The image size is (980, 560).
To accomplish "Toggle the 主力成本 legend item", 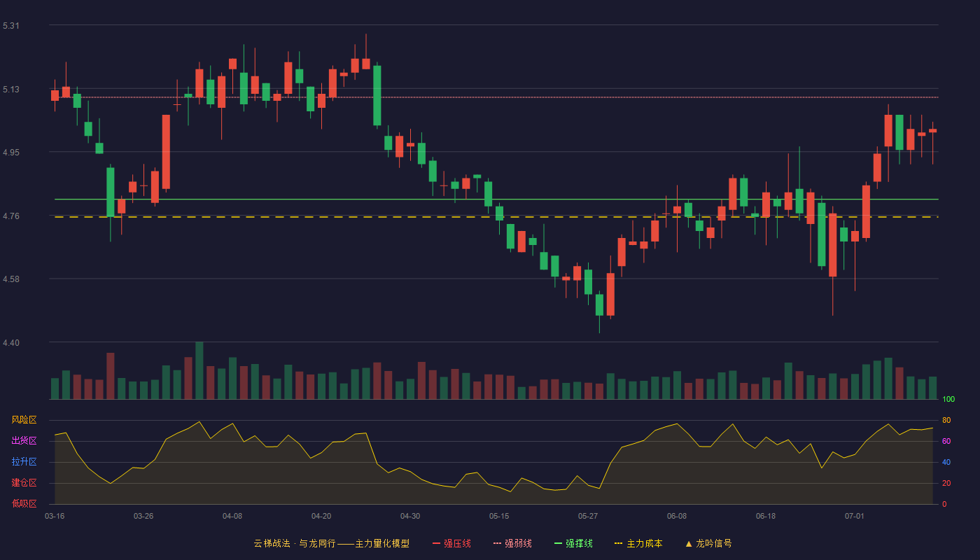I will click(638, 543).
